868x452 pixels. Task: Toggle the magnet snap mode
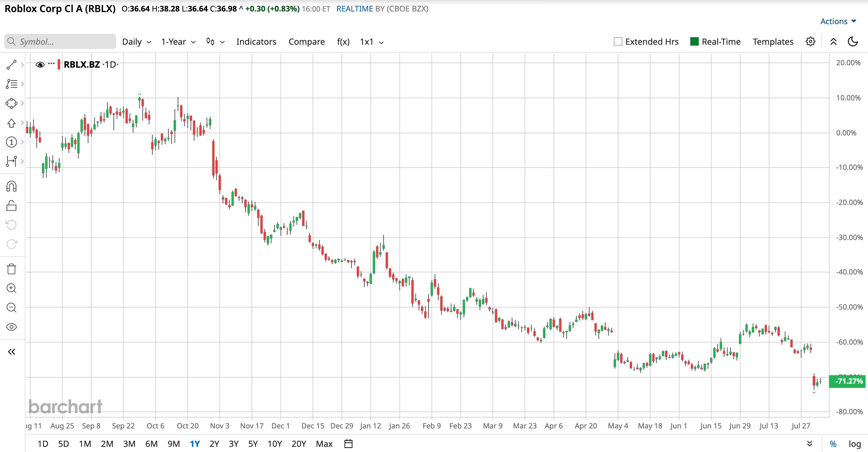pyautogui.click(x=11, y=186)
